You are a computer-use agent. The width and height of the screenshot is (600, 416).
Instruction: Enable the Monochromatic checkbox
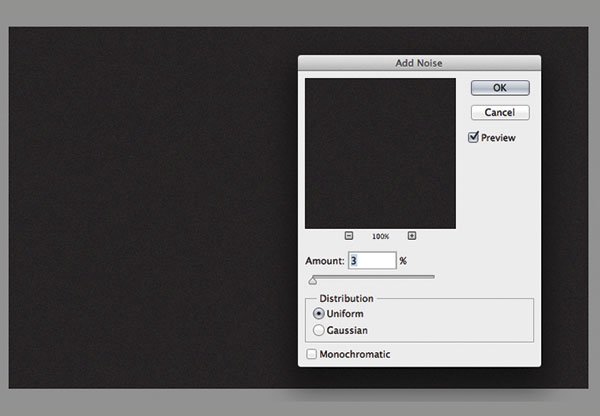pos(312,354)
